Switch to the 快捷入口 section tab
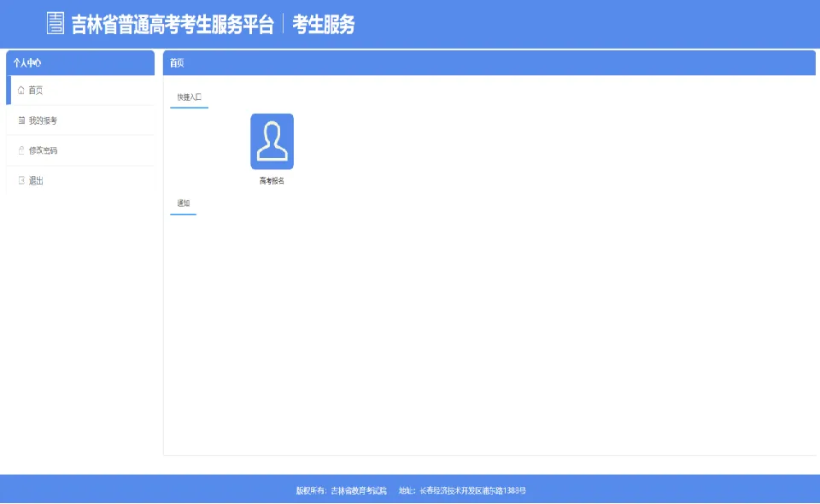The image size is (820, 504). tap(188, 96)
